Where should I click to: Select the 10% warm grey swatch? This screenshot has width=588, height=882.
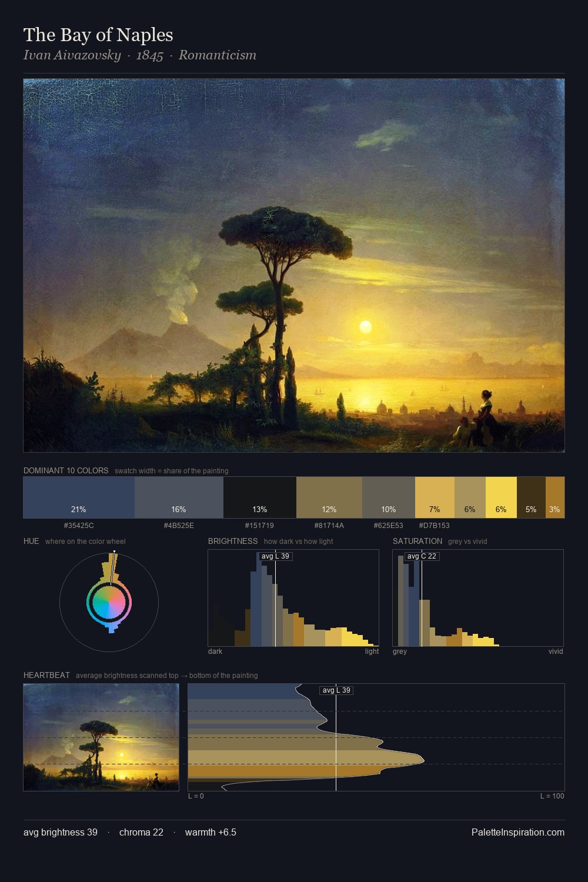(389, 497)
